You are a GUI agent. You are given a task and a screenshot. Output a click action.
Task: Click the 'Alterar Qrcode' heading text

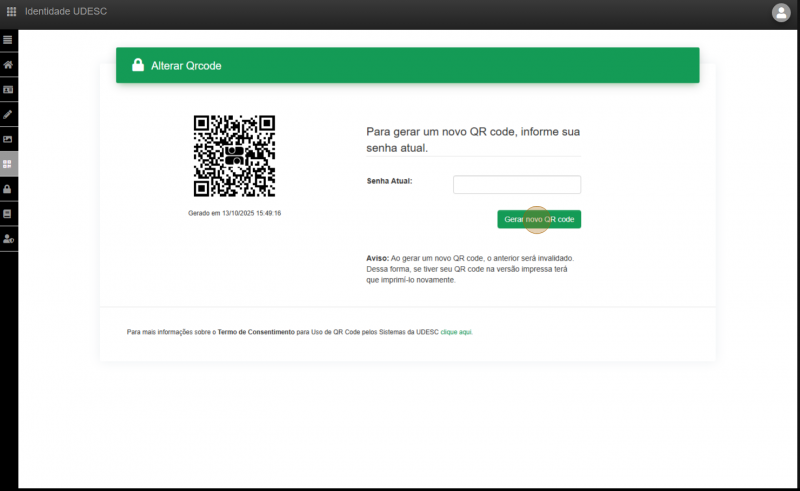point(186,66)
